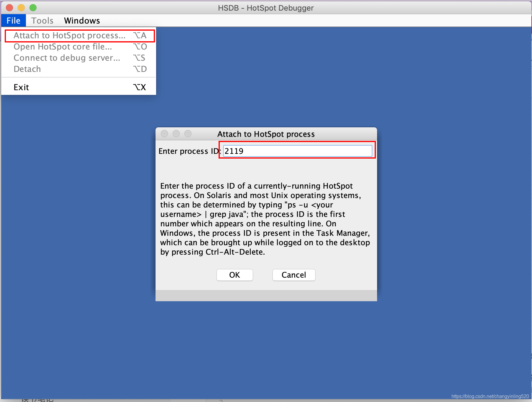Open the File menu
Screen dimensions: 532x402
pos(14,21)
